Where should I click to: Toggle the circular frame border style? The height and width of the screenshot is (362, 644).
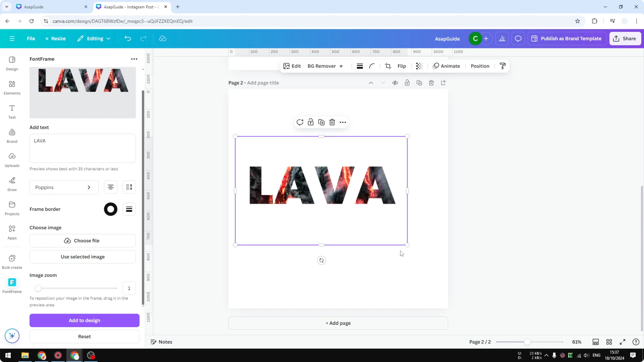coord(110,209)
